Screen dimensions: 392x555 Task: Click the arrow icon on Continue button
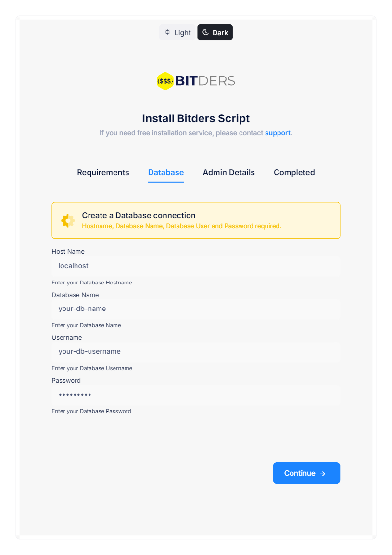[x=323, y=473]
